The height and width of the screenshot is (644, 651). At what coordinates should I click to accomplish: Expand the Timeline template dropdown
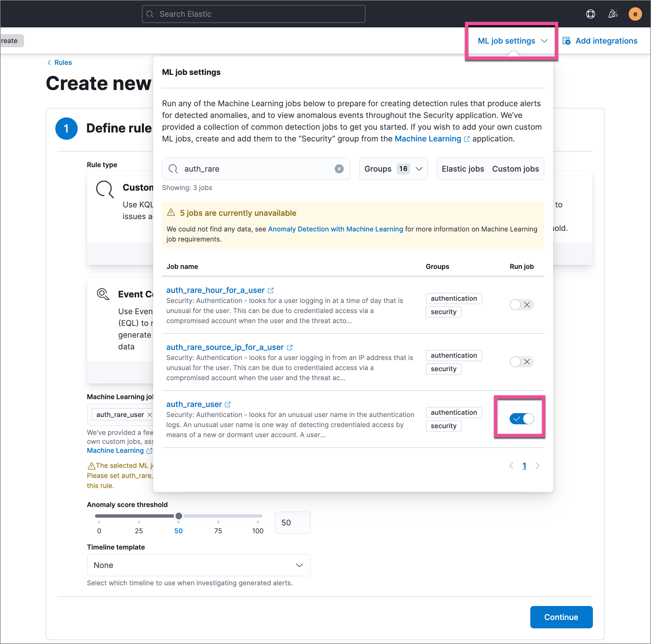[199, 564]
